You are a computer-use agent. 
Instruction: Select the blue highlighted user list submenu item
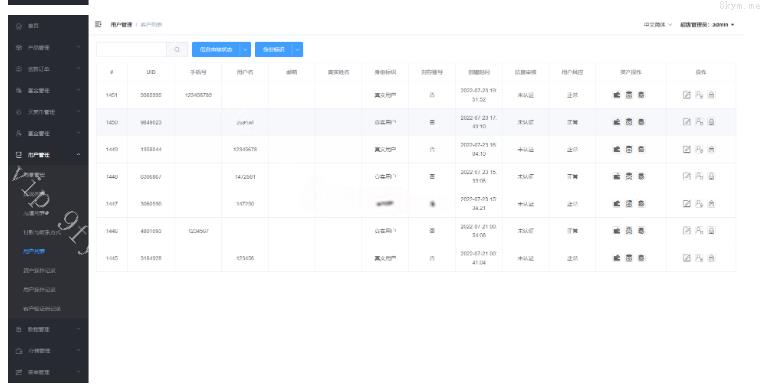pos(34,251)
